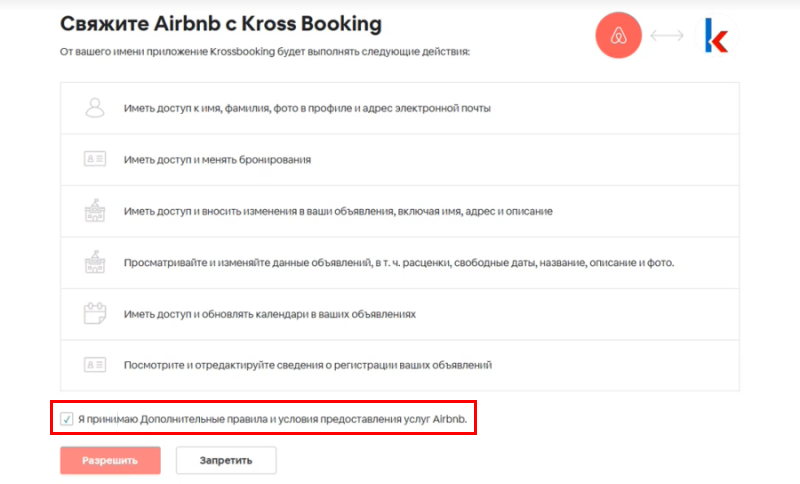Image resolution: width=800 pixels, height=484 pixels.
Task: Click the building icon next to listing changes row
Action: pos(95,211)
